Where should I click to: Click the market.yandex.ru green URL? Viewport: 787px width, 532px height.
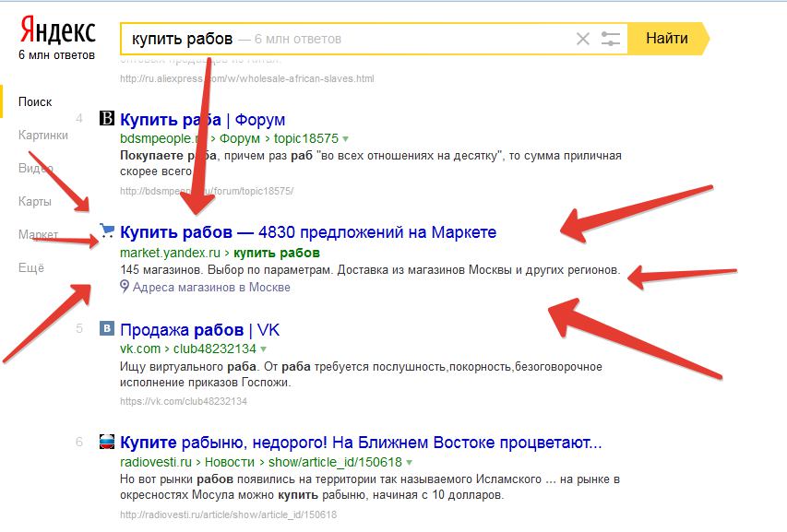pos(170,253)
